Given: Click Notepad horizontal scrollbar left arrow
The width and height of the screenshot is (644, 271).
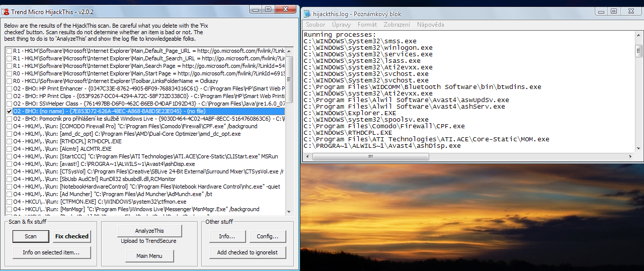Looking at the screenshot, I should pyautogui.click(x=307, y=156).
